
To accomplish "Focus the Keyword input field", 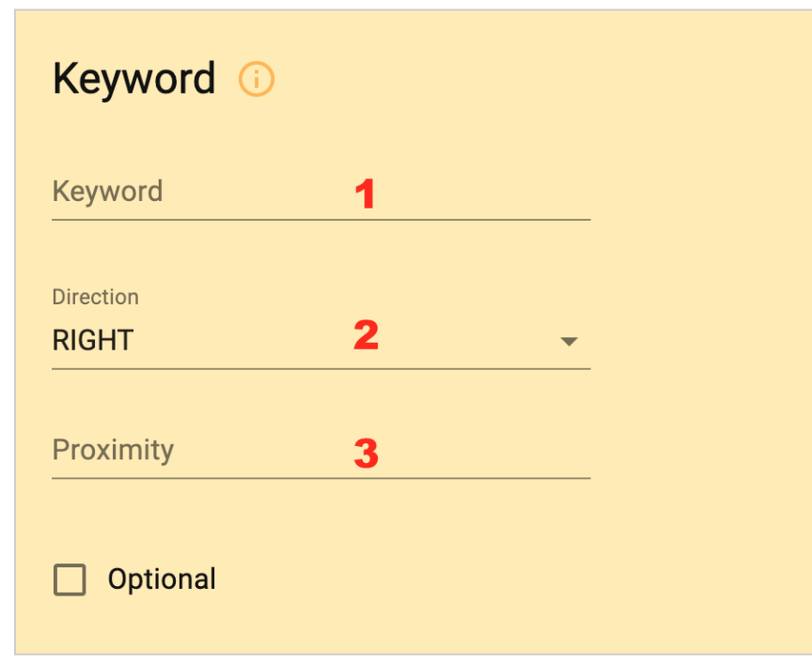I will coord(321,193).
